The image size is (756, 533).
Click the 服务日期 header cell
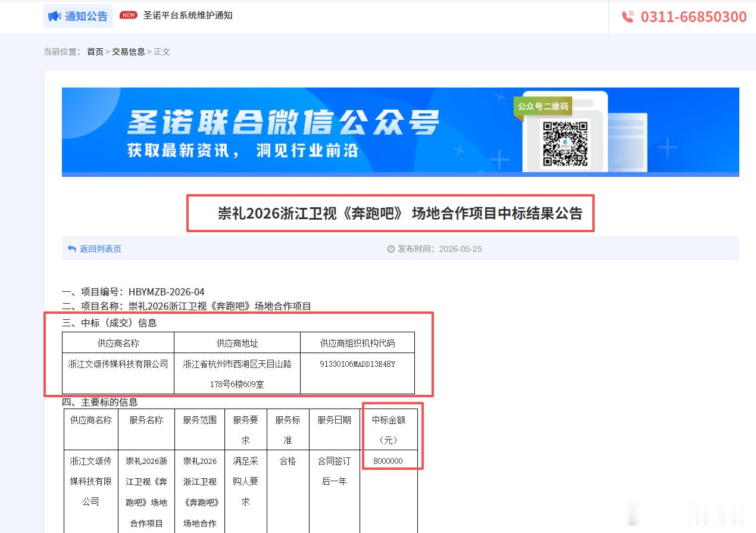pyautogui.click(x=335, y=429)
